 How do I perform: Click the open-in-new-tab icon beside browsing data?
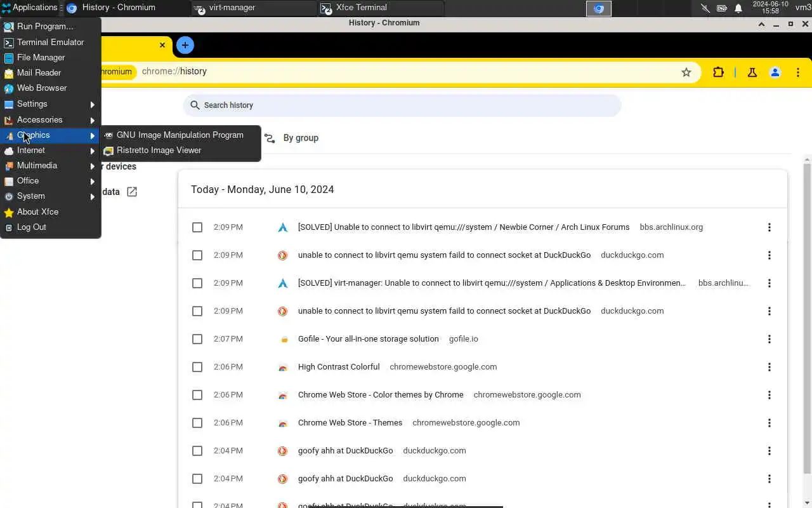[132, 192]
